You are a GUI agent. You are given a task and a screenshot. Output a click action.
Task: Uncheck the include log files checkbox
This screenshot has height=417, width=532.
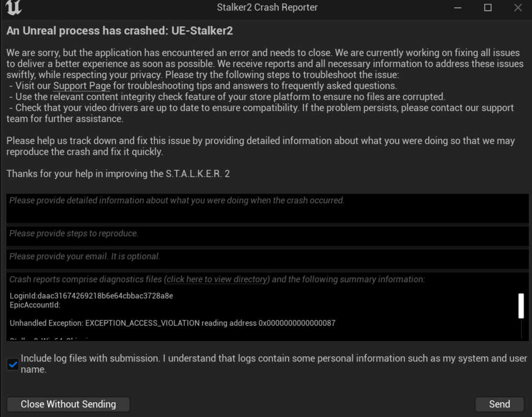point(13,364)
